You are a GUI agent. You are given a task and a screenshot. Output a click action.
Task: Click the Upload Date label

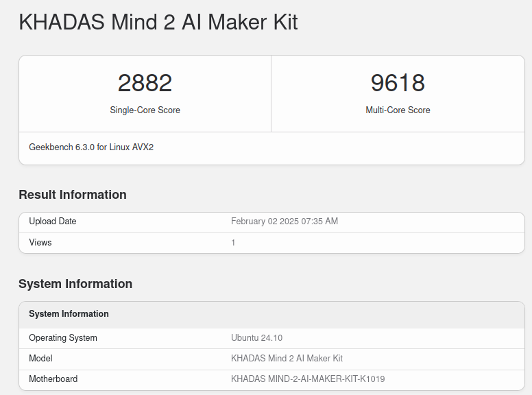tap(53, 221)
